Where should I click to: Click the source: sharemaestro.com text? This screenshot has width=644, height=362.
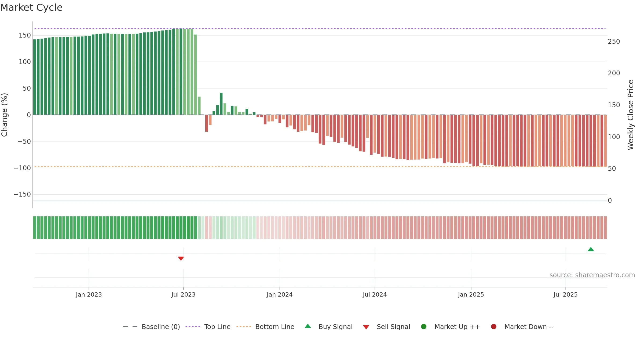tap(592, 275)
